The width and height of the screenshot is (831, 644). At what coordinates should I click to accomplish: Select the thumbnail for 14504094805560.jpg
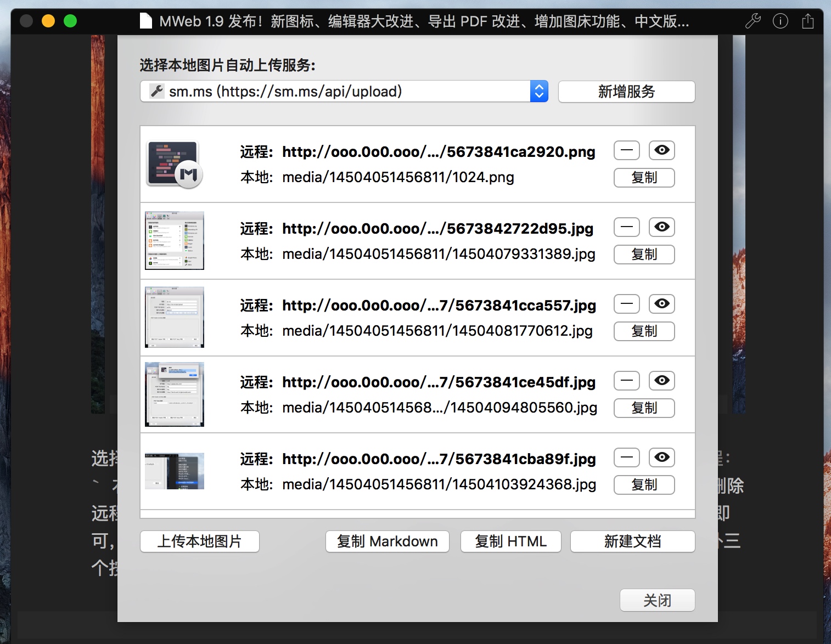click(175, 394)
